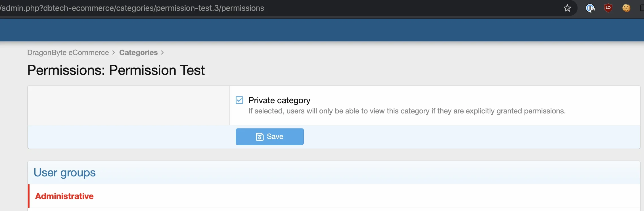This screenshot has width=644, height=211.
Task: Open the Categories breadcrumb link
Action: tap(138, 52)
